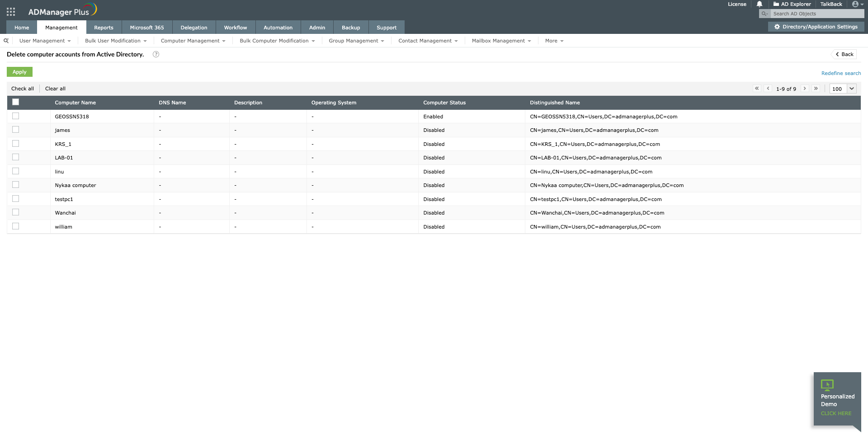Viewport: 868px width, 435px height.
Task: Click the 'Enabled' status cell
Action: (433, 117)
